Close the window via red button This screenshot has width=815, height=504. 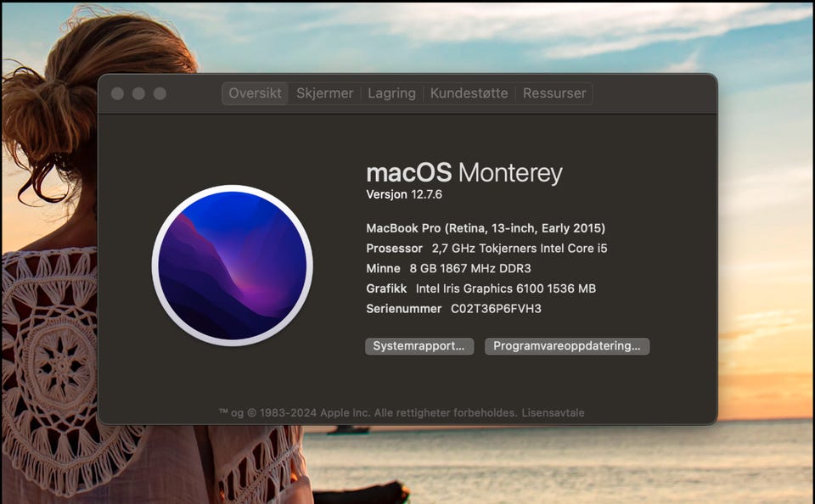click(x=117, y=93)
